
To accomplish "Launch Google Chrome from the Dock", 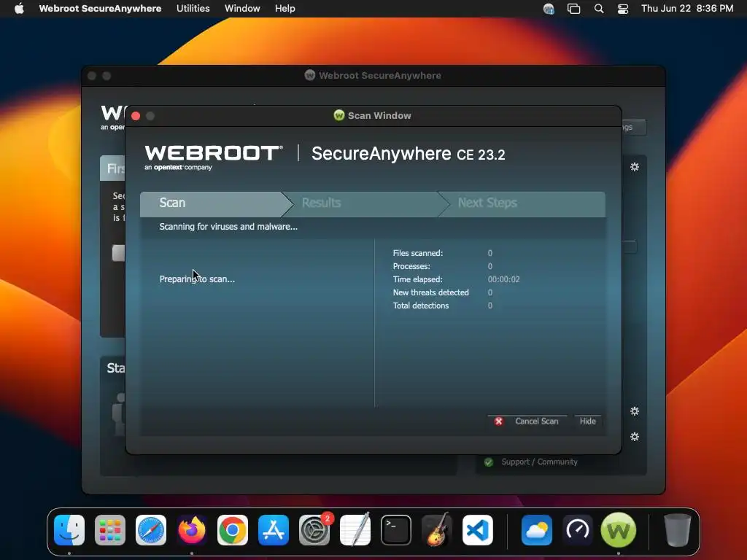I will (233, 530).
